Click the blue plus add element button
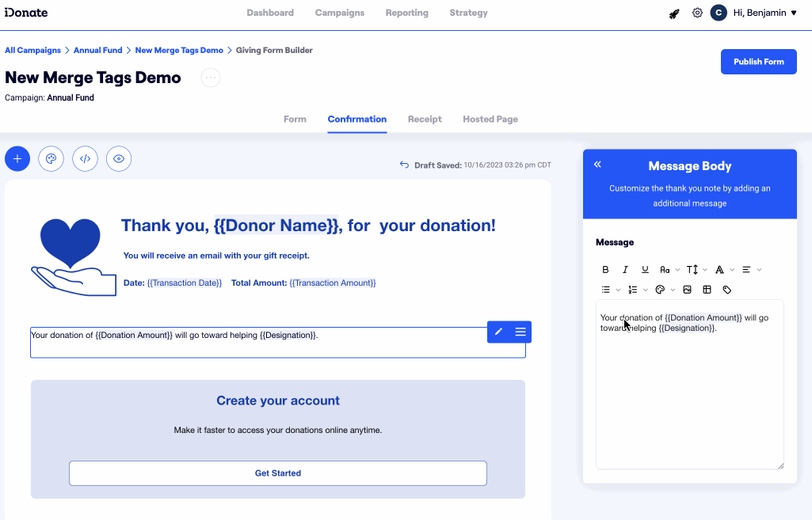This screenshot has width=812, height=520. pos(17,158)
